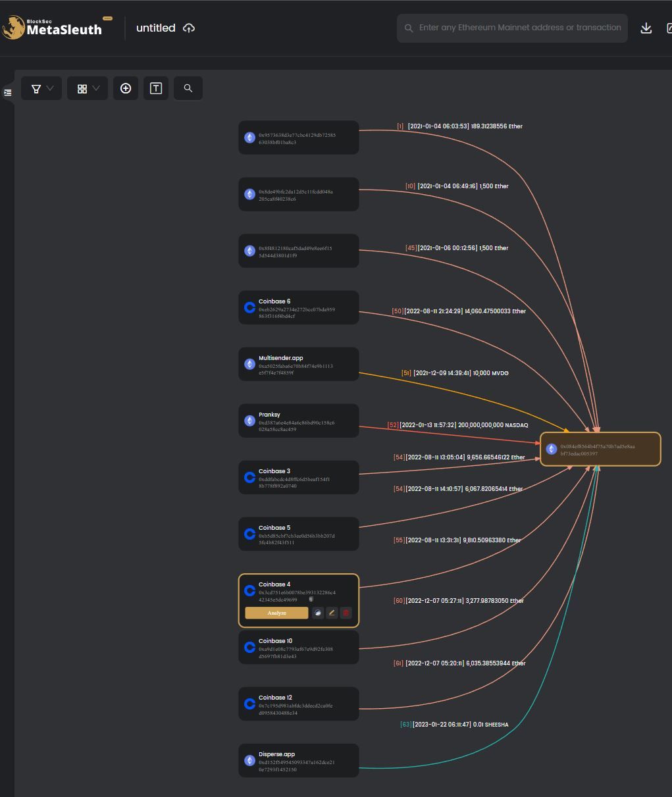Click the add node plus icon
This screenshot has width=672, height=797.
click(126, 88)
